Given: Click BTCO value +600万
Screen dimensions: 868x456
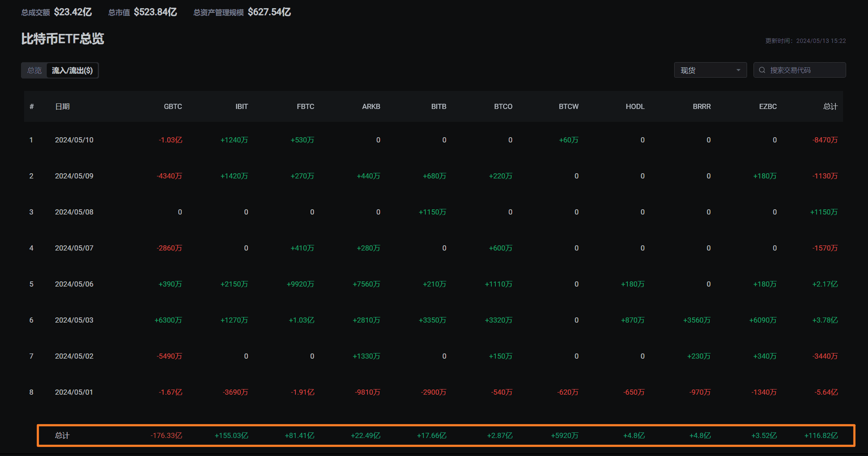Looking at the screenshot, I should pos(500,248).
